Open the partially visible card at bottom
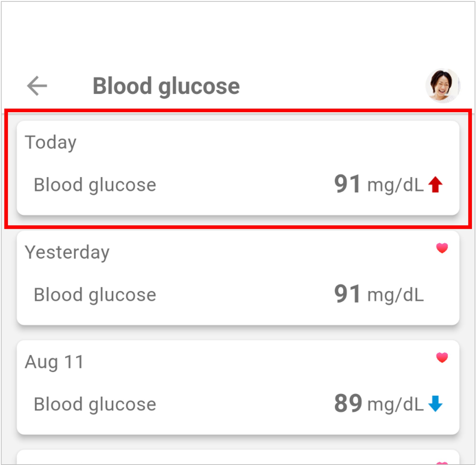Image resolution: width=476 pixels, height=465 pixels. coord(238,457)
